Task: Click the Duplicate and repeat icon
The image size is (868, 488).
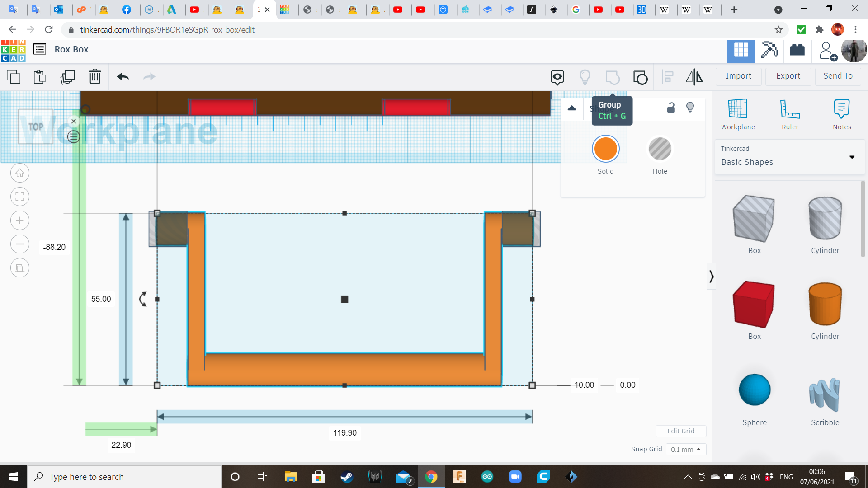Action: pyautogui.click(x=68, y=77)
